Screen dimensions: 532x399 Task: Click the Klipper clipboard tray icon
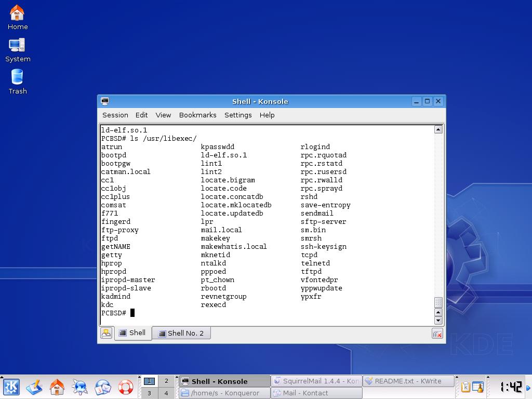[465, 387]
